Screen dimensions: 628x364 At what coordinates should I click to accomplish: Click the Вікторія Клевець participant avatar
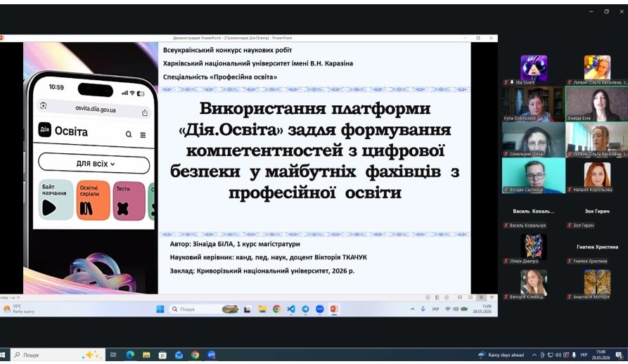(x=534, y=282)
